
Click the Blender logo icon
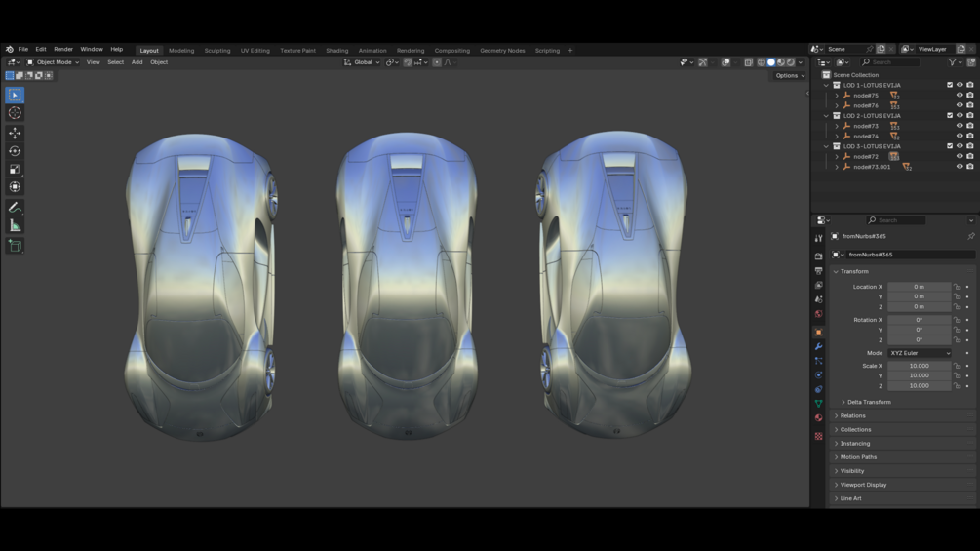10,50
